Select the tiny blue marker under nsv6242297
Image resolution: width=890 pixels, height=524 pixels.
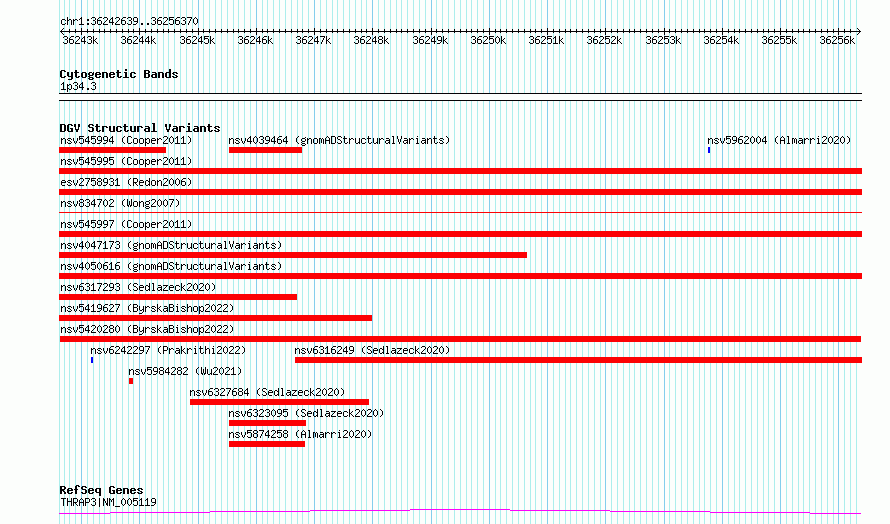[x=92, y=360]
